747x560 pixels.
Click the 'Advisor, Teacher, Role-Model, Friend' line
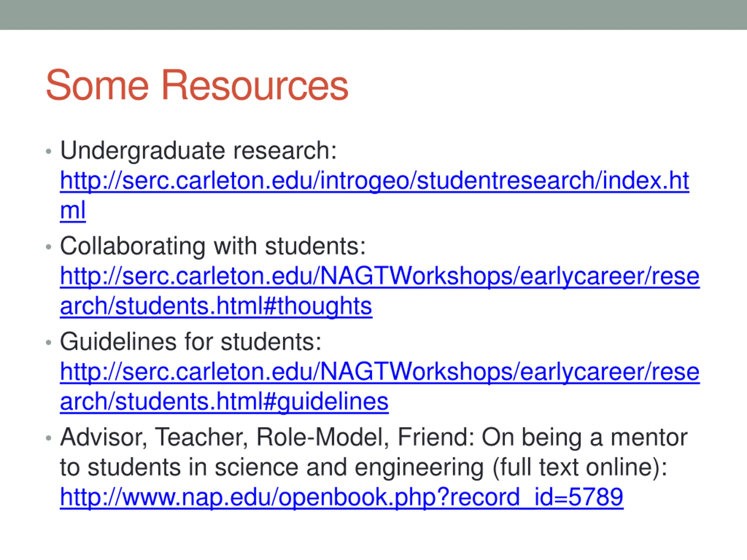tap(373, 437)
